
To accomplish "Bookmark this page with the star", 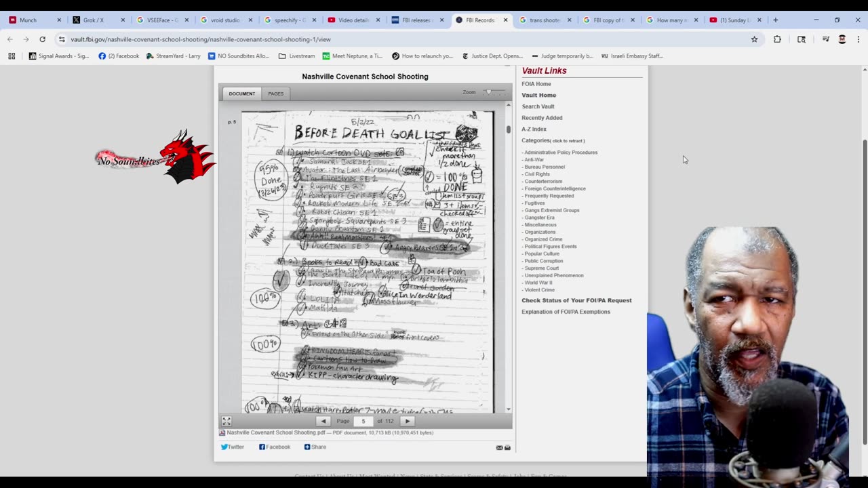I will [x=754, y=39].
